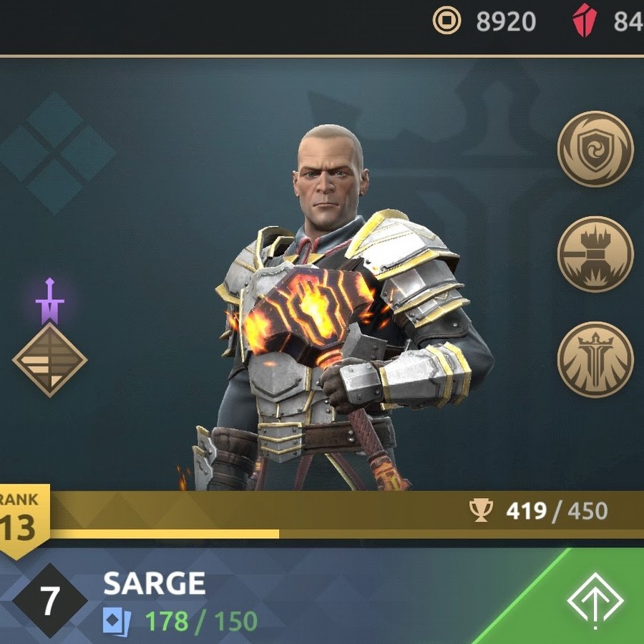644x644 pixels.
Task: Tap the level 7 black diamond
Action: pos(49,600)
